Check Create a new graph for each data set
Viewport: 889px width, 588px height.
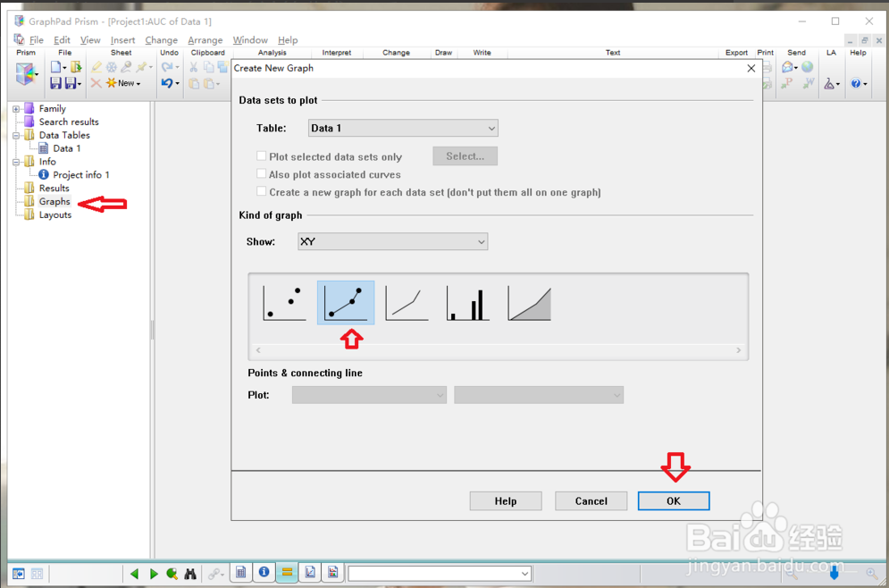coord(262,191)
